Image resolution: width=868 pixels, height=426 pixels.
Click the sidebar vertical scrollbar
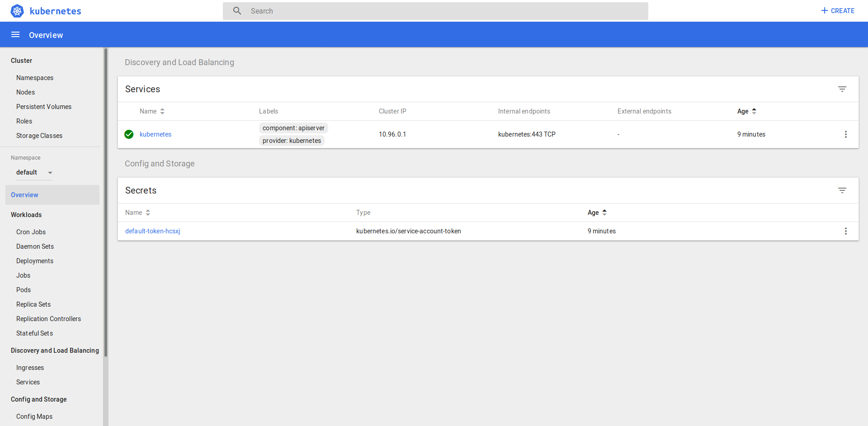point(106,203)
